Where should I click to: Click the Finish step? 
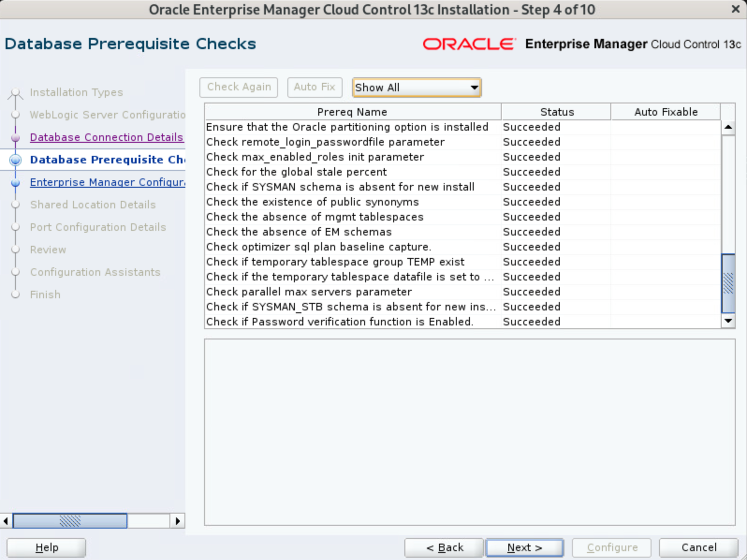(45, 295)
